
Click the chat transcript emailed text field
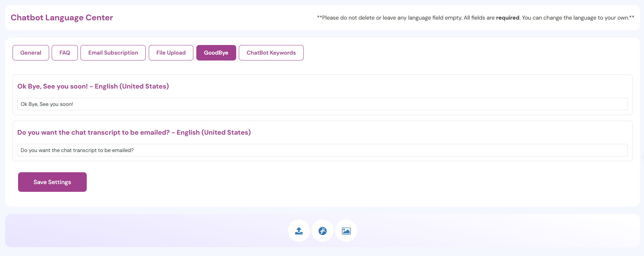pyautogui.click(x=322, y=150)
